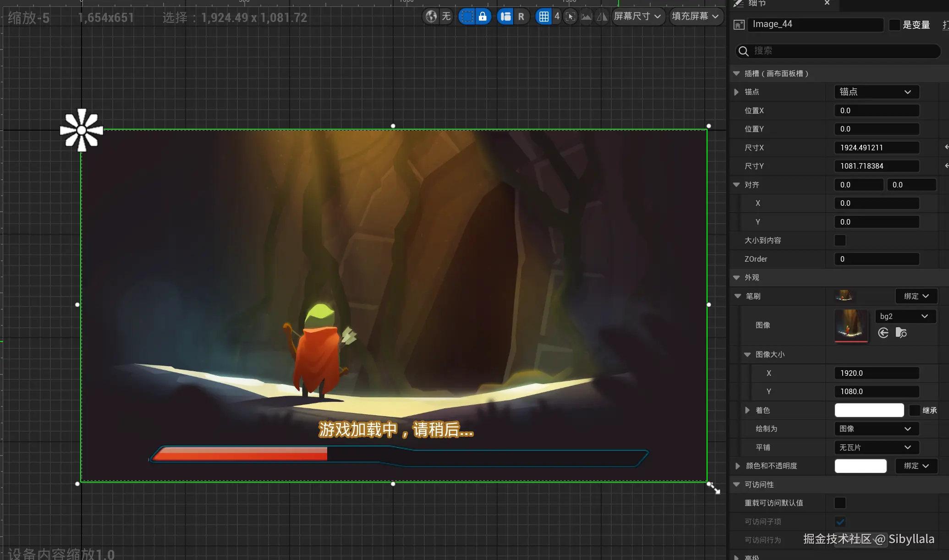Toggle the 重载可访问默认值 checkbox
949x560 pixels.
click(840, 503)
